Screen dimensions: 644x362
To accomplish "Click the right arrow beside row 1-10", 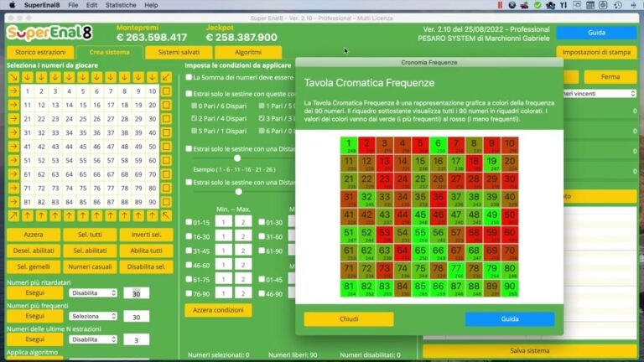I will (x=13, y=91).
